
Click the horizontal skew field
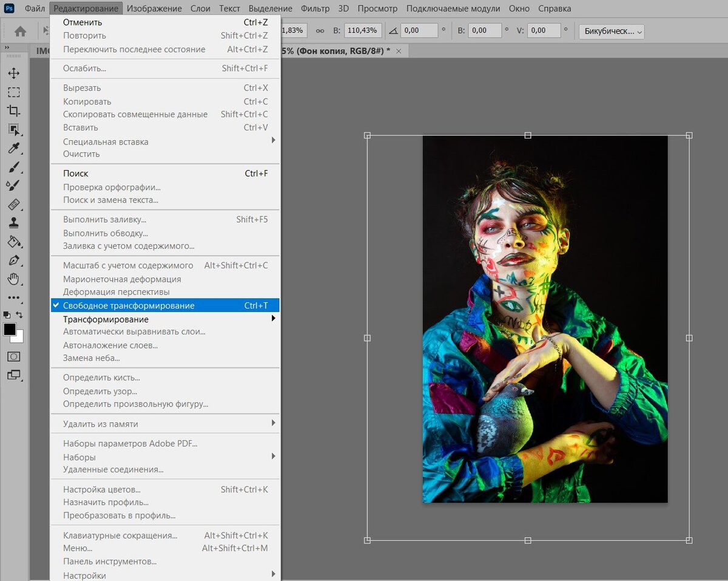pyautogui.click(x=484, y=30)
